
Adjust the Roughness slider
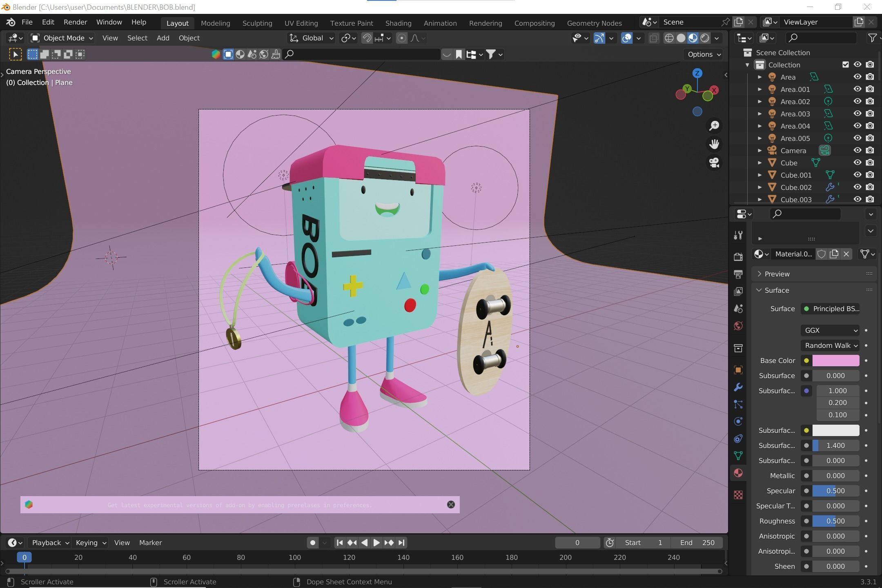coord(835,521)
